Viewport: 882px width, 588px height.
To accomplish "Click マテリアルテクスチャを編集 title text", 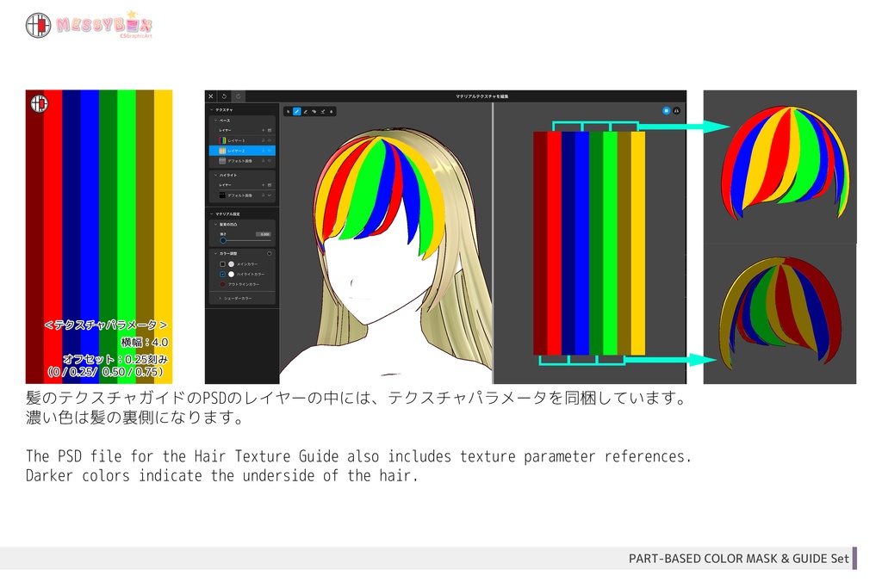I will 482,96.
